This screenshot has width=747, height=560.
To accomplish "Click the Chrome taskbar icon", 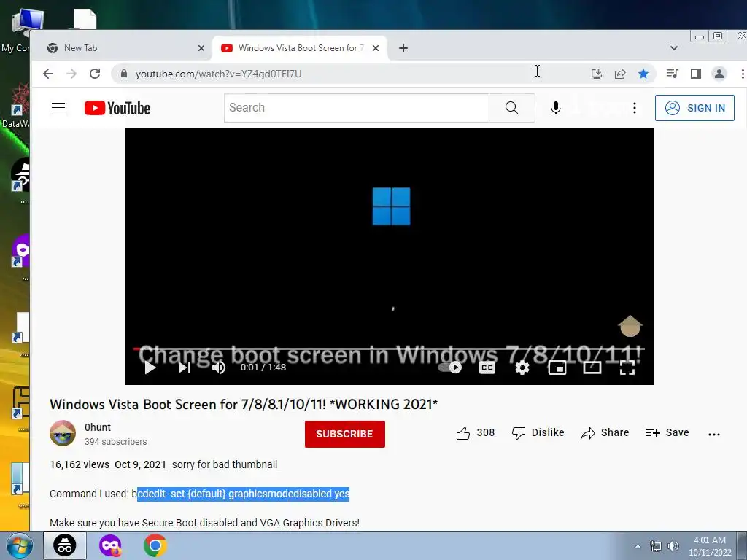I will (155, 545).
